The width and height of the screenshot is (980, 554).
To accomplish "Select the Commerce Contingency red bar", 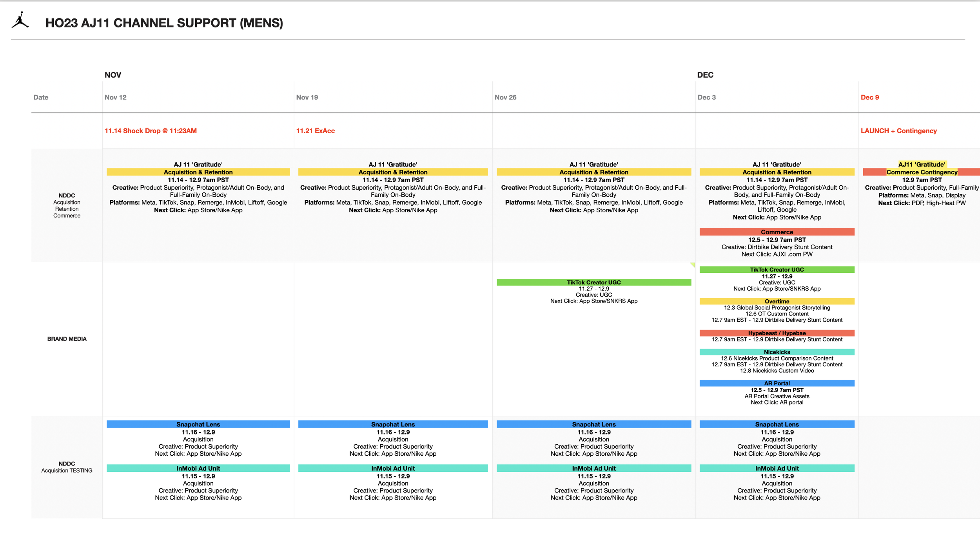I will tap(921, 172).
